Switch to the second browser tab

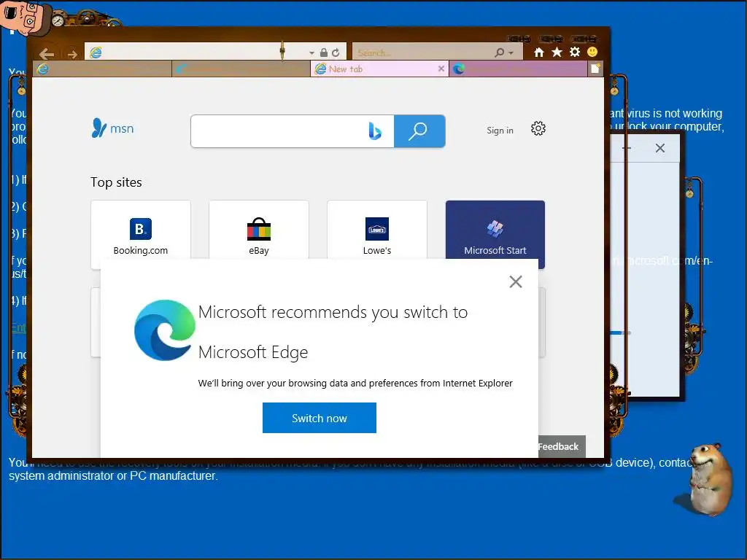point(241,69)
